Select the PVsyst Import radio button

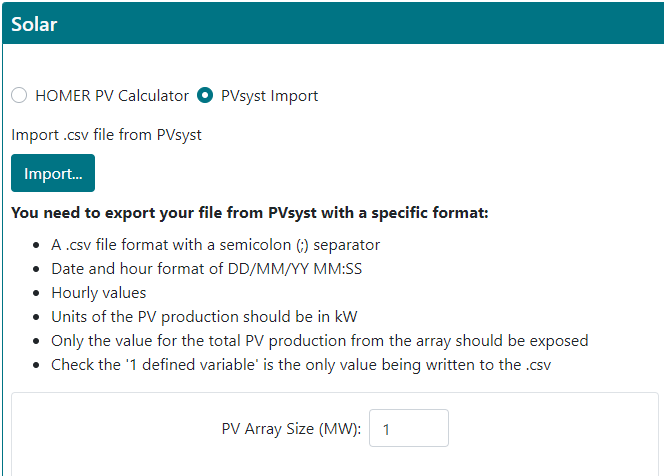[205, 96]
